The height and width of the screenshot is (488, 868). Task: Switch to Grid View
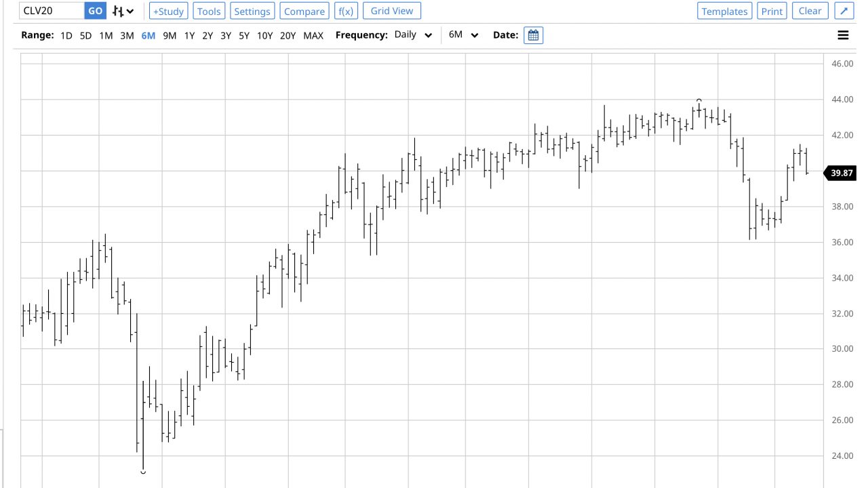click(392, 11)
